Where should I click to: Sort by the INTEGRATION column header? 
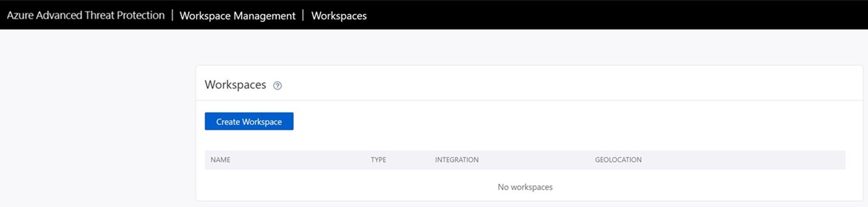(457, 160)
